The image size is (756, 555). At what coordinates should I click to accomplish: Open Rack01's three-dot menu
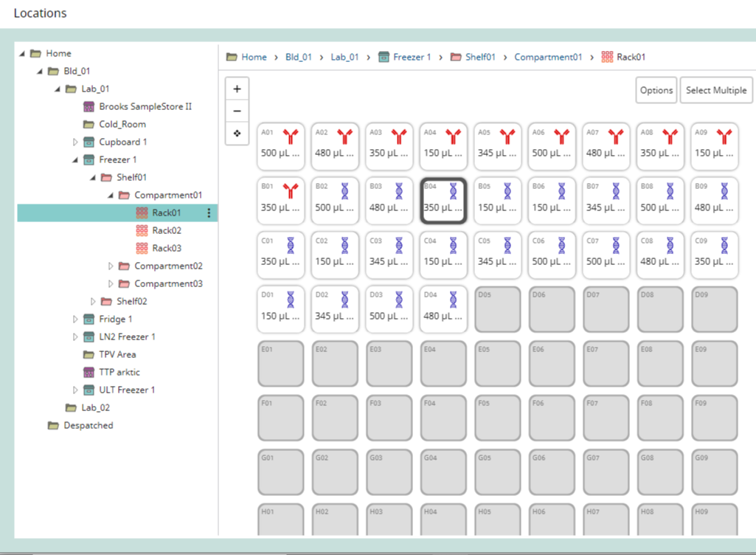coord(210,213)
